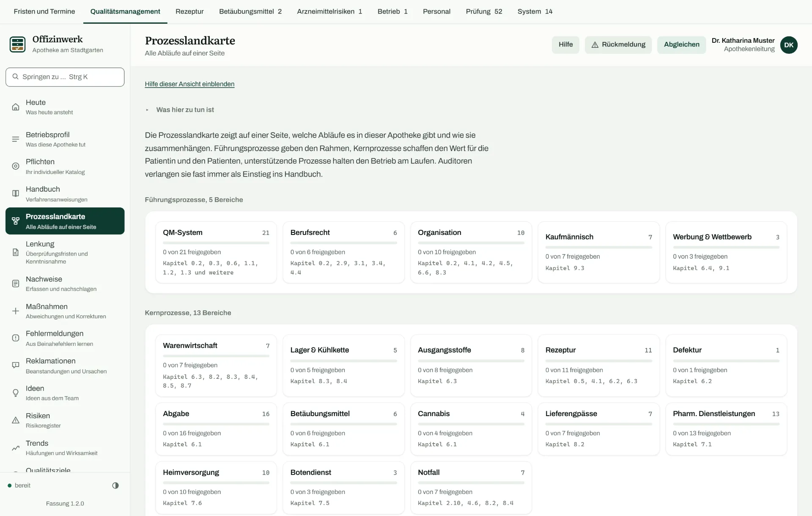Click the lightbulb icon beside Ideen
The width and height of the screenshot is (812, 516).
pyautogui.click(x=16, y=393)
